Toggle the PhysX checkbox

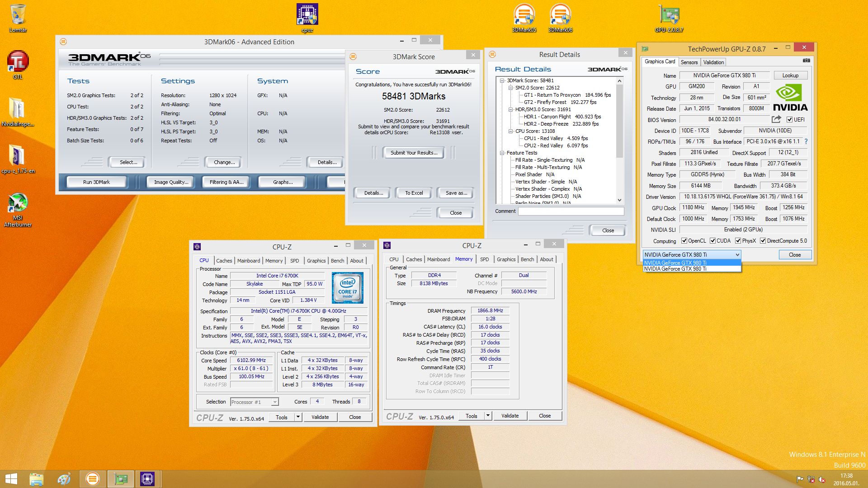pos(738,241)
